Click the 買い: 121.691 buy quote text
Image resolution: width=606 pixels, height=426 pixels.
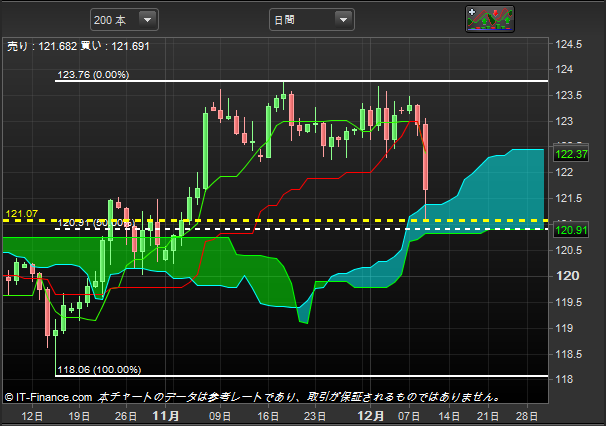pos(115,46)
